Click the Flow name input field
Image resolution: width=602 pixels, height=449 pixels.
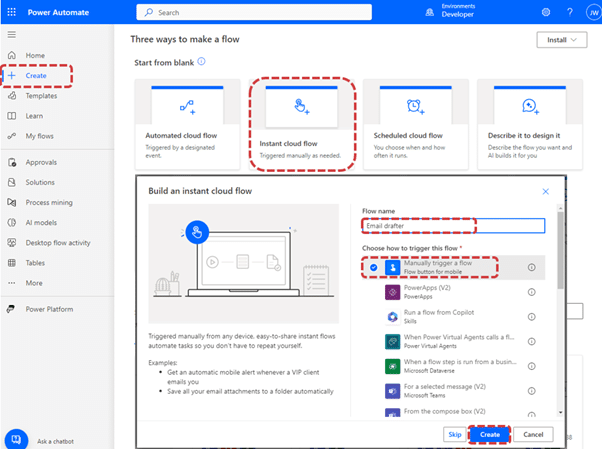(453, 226)
